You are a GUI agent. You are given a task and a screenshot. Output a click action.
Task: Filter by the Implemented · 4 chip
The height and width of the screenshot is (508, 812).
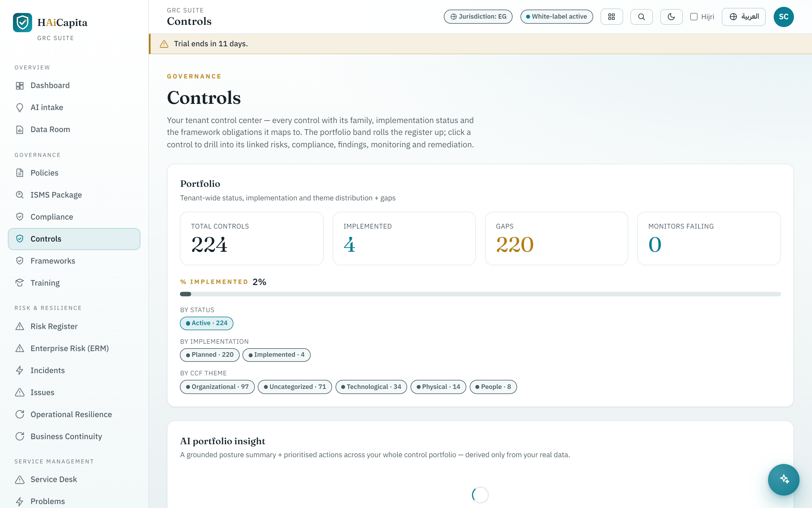pos(277,355)
